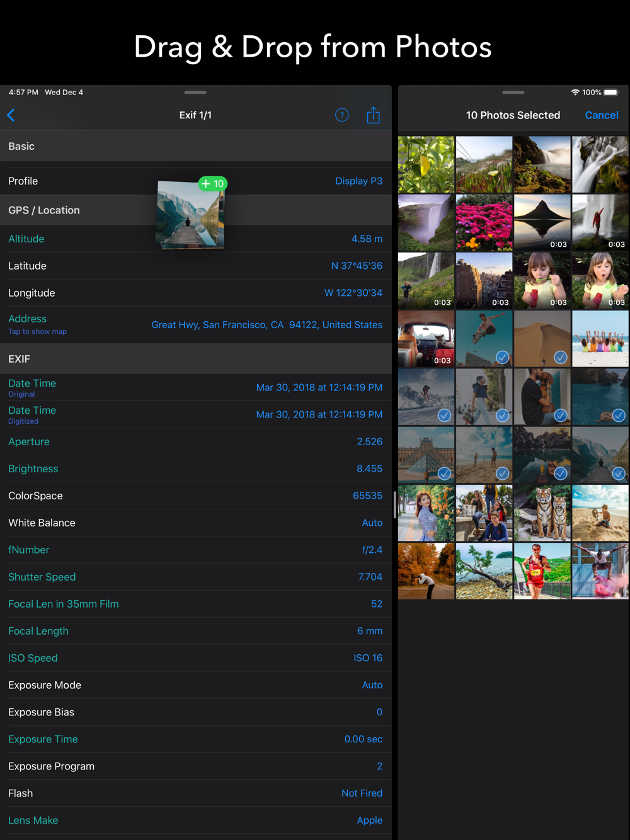Tap the Shutter Speed row
630x840 pixels.
(195, 577)
